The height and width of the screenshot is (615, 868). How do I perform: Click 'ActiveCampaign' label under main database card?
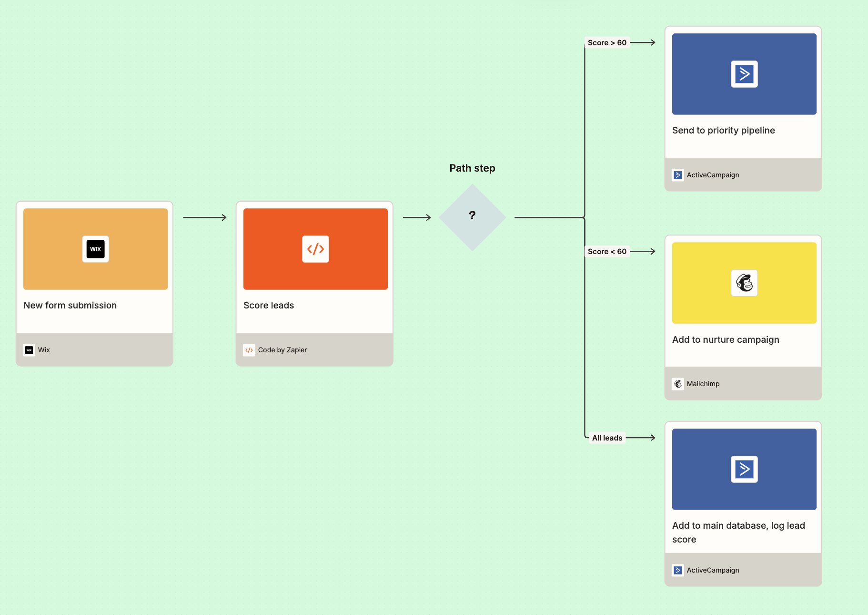point(713,570)
